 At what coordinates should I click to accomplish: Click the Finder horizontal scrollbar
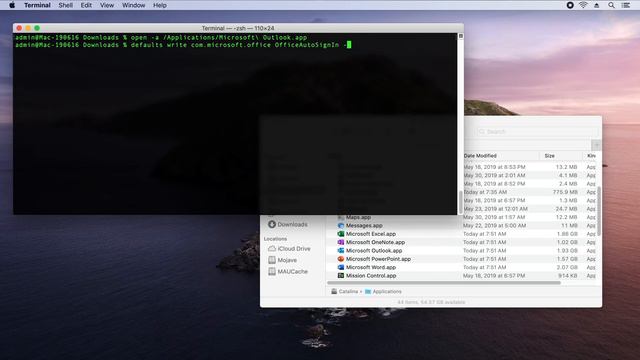pyautogui.click(x=444, y=282)
